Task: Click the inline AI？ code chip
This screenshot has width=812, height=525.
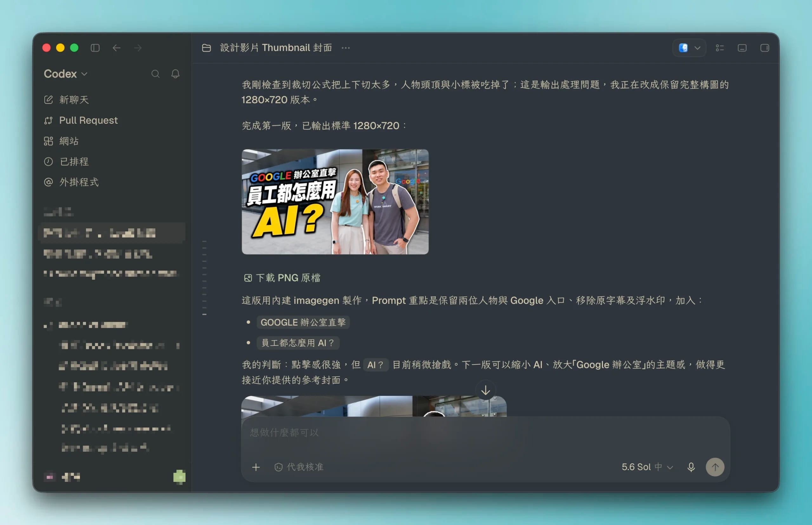Action: click(376, 365)
